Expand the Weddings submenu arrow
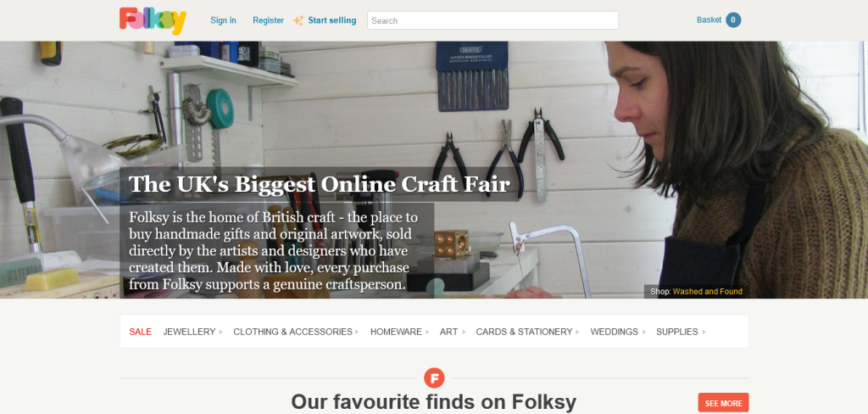Screen dimensions: 868x414 click(x=644, y=332)
